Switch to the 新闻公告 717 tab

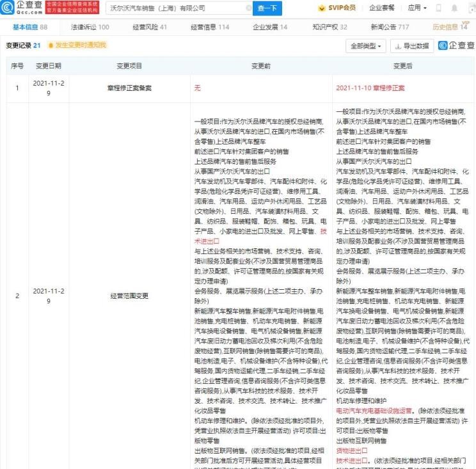(390, 27)
